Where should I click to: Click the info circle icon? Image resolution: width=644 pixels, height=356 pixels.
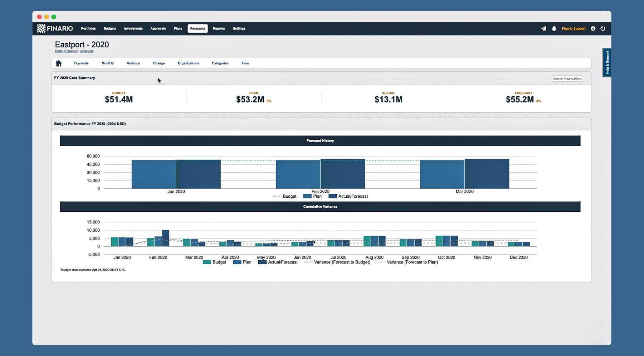tap(593, 28)
